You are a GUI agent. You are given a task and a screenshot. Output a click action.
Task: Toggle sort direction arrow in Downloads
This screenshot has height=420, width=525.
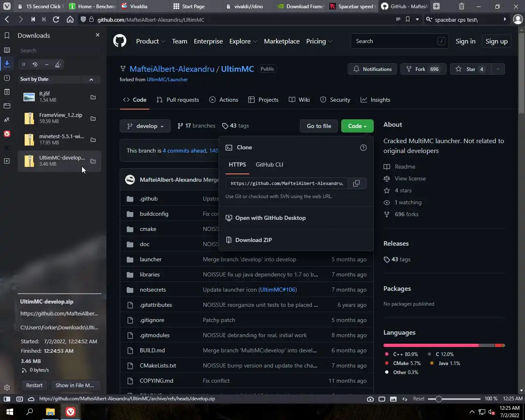[x=91, y=79]
